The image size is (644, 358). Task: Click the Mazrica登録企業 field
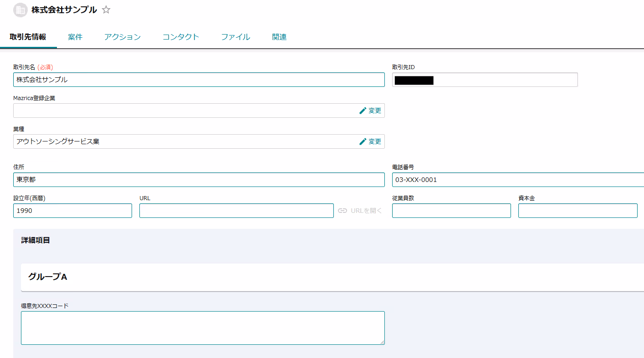click(199, 111)
